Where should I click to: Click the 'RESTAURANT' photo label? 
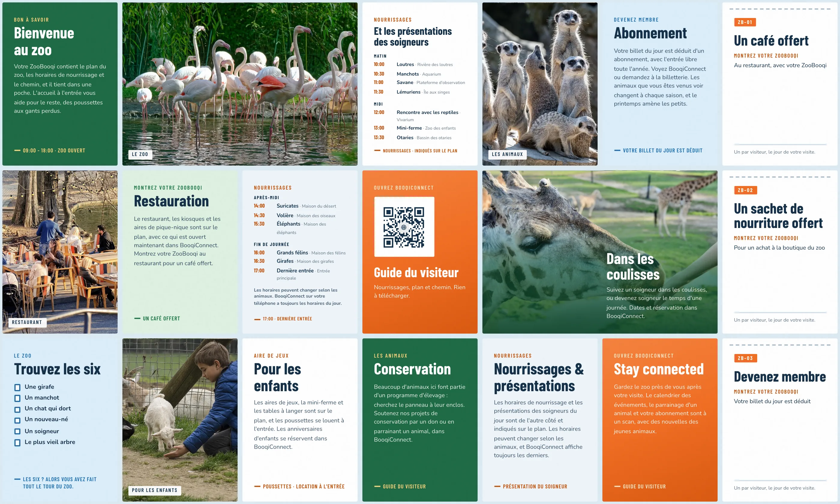pos(27,322)
